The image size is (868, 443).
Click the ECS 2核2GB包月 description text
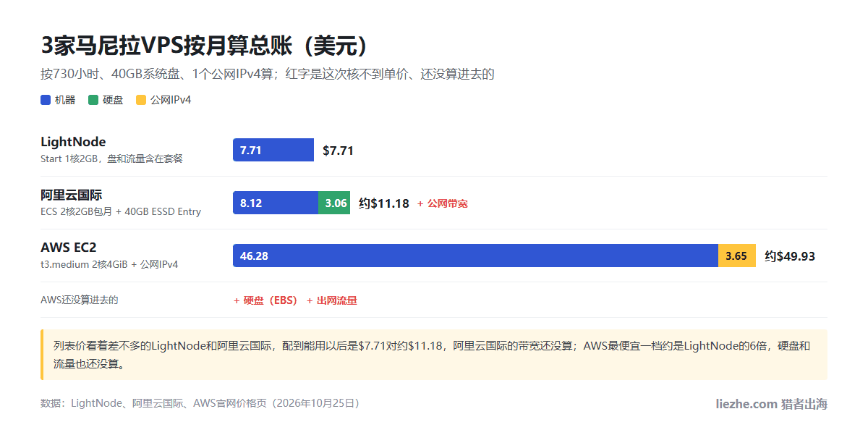pyautogui.click(x=121, y=211)
